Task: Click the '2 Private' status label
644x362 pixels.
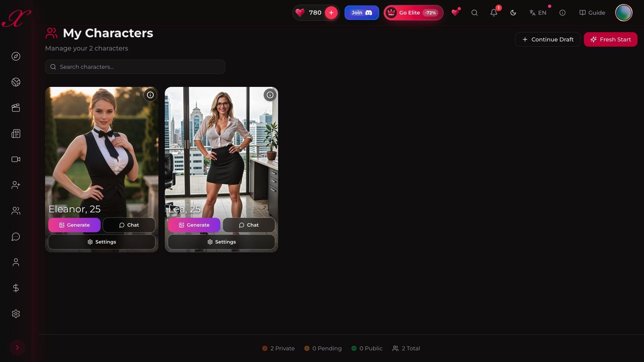Action: click(x=279, y=348)
